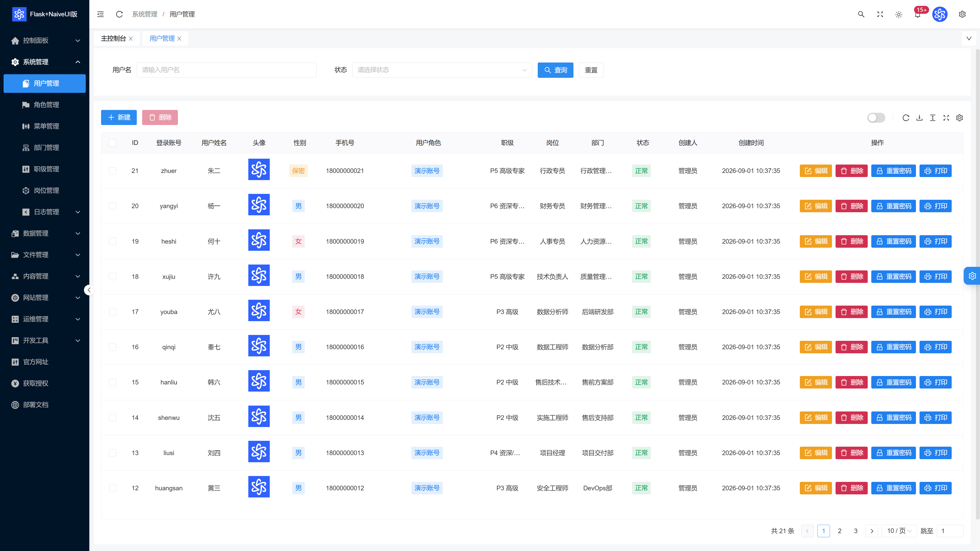Open table column settings gear icon
The height and width of the screenshot is (551, 980).
960,118
